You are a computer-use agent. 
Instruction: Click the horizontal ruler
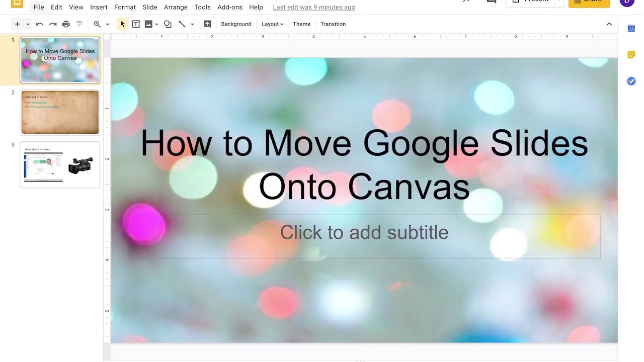[x=364, y=37]
